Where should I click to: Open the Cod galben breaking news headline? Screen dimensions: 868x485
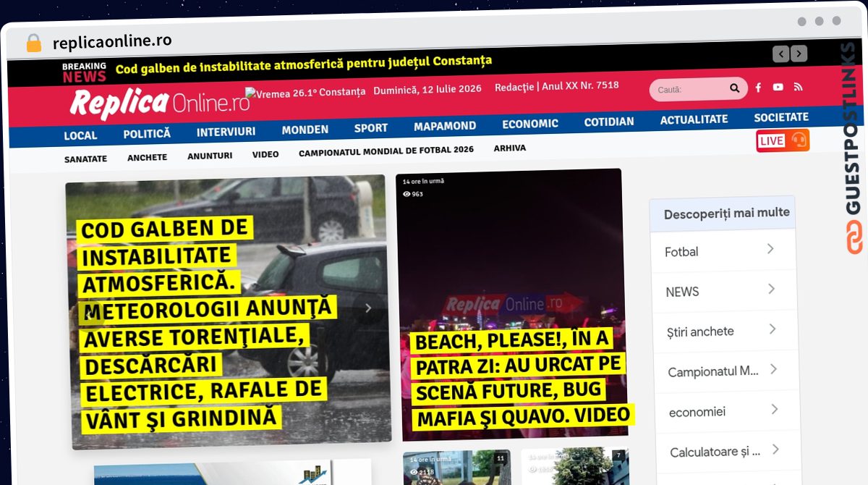tap(304, 65)
